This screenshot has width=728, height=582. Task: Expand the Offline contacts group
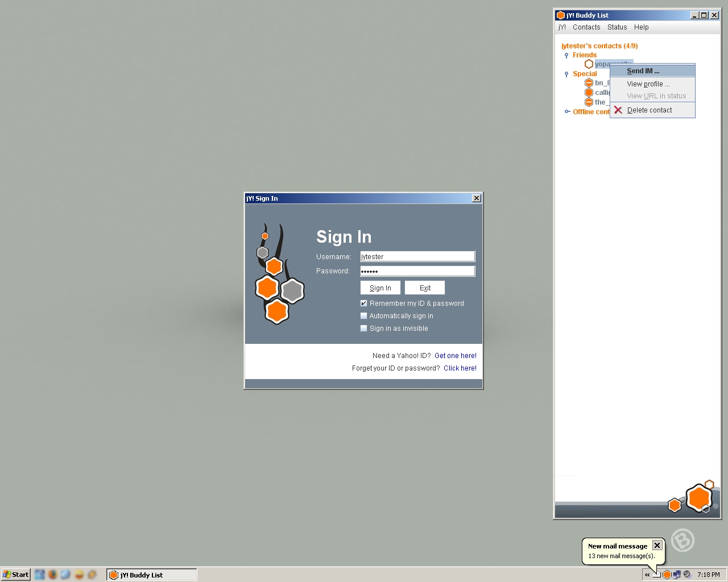pos(567,112)
